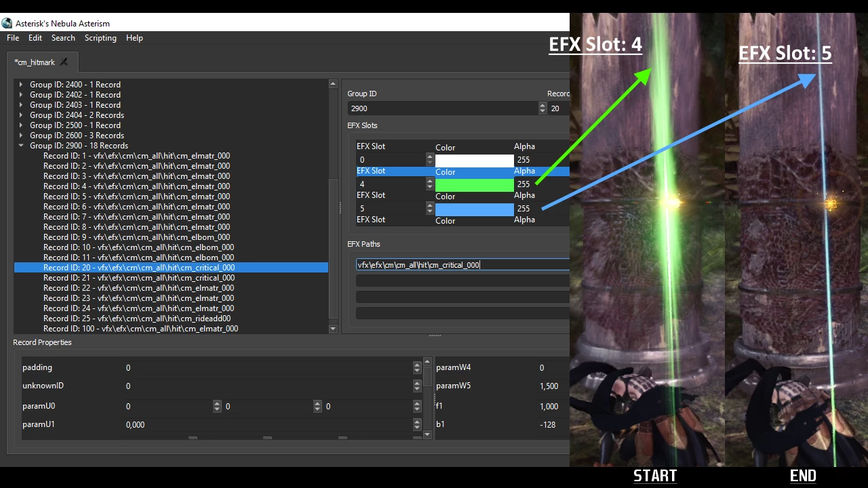Adjust the padding value stepper
868x488 pixels.
[x=417, y=367]
